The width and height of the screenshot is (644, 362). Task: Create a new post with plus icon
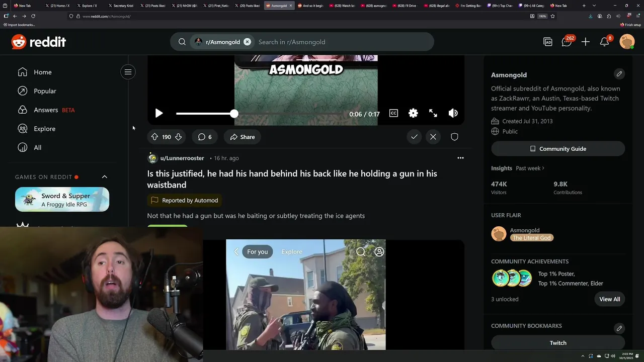586,42
